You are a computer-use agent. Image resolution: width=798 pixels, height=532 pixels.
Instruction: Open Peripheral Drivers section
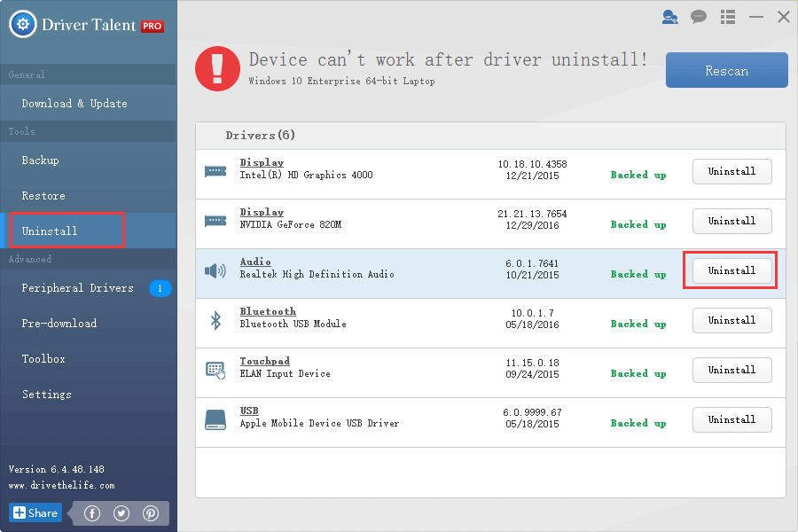[89, 288]
